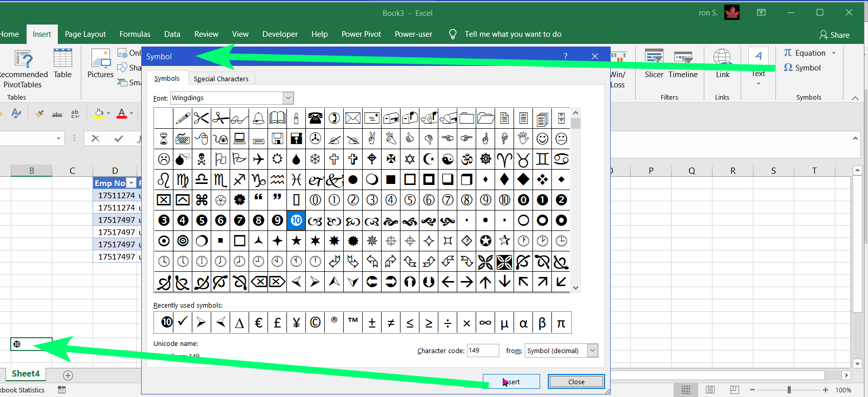This screenshot has width=868, height=397.
Task: Adjust the zoom slider in status bar
Action: pos(789,390)
